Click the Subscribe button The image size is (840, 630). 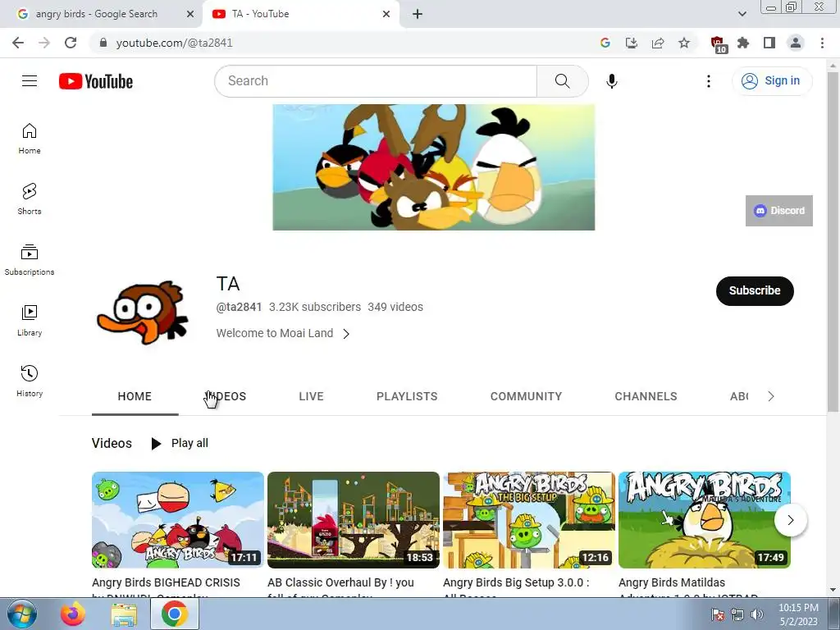(755, 291)
